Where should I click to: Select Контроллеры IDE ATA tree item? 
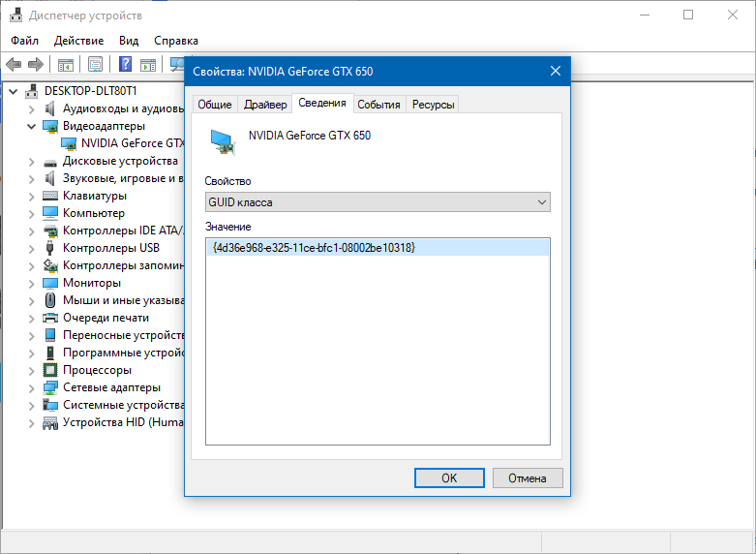click(x=124, y=231)
